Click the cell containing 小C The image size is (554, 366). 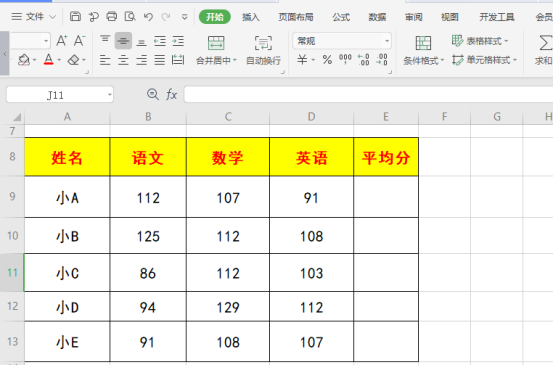click(x=67, y=273)
